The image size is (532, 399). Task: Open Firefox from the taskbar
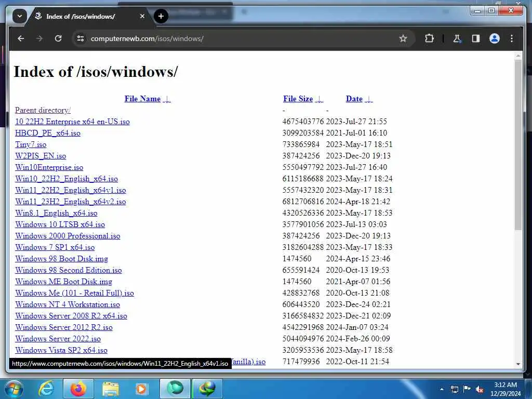(78, 389)
